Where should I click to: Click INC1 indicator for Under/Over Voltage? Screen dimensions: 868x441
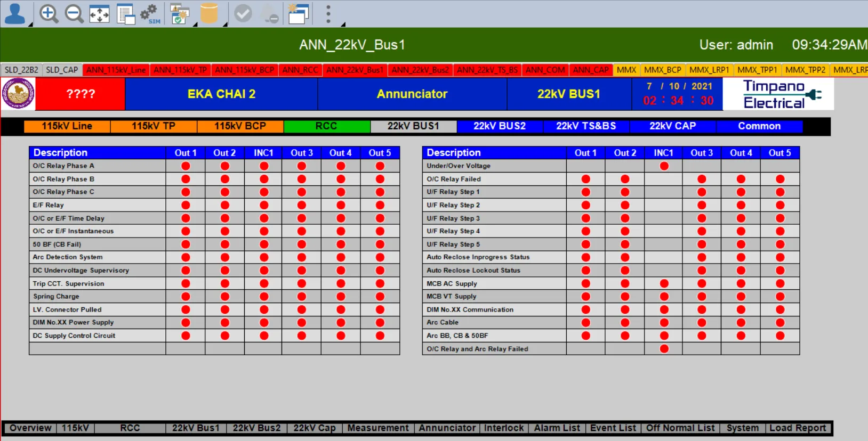pyautogui.click(x=664, y=166)
